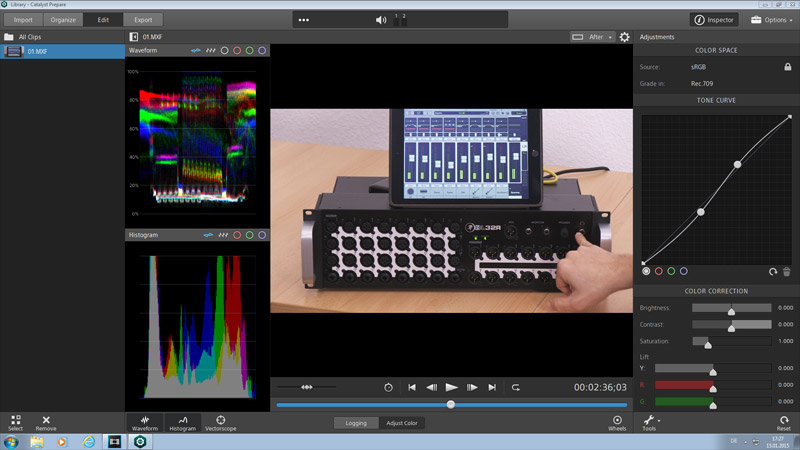
Task: Click the Reset color adjustments icon
Action: (783, 421)
